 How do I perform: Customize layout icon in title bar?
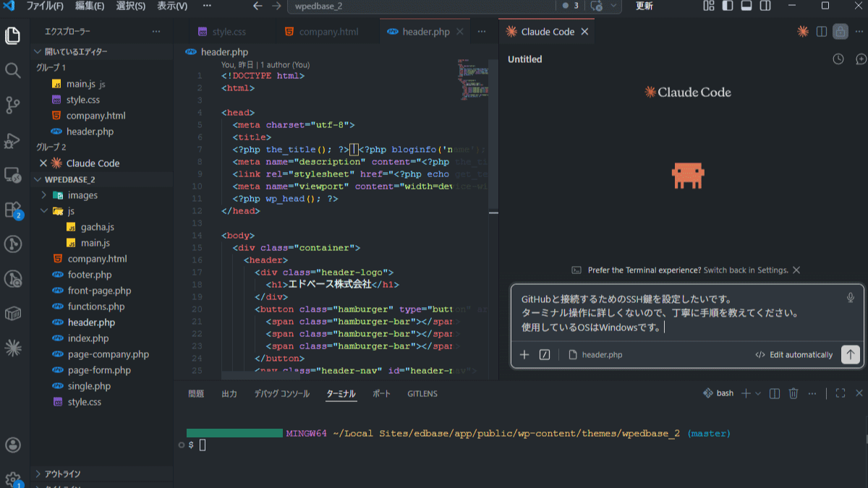[709, 6]
